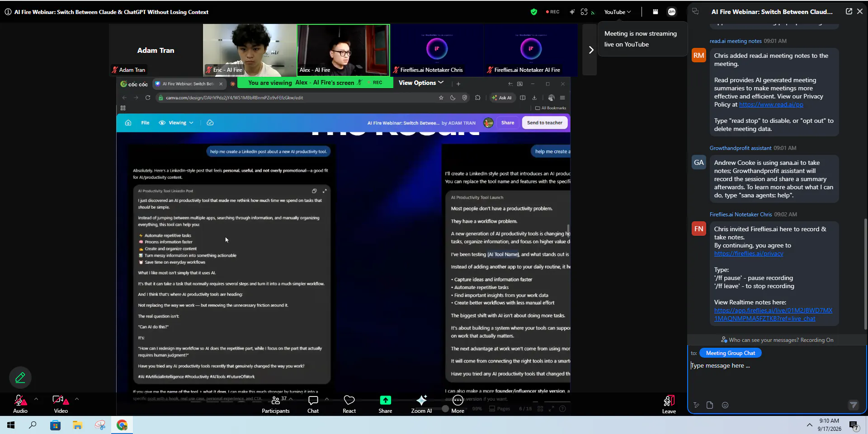Open File Explorer from taskbar
This screenshot has height=434, width=868.
[x=78, y=425]
